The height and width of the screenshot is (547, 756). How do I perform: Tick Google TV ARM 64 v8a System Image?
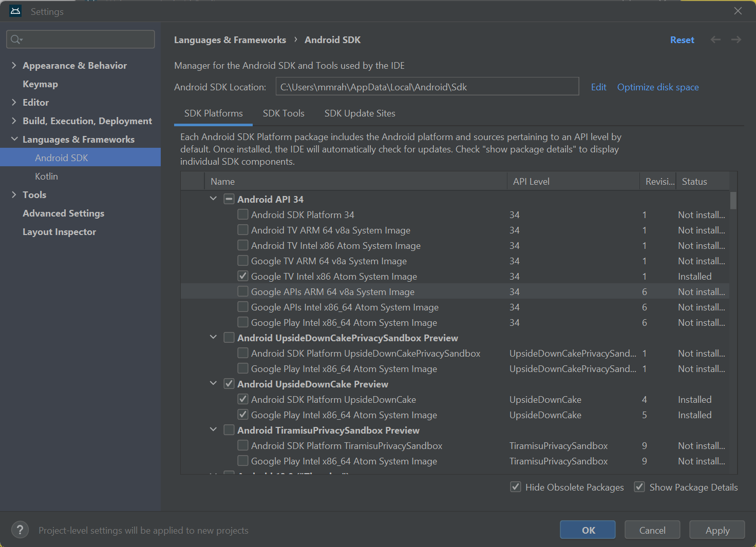[243, 261]
